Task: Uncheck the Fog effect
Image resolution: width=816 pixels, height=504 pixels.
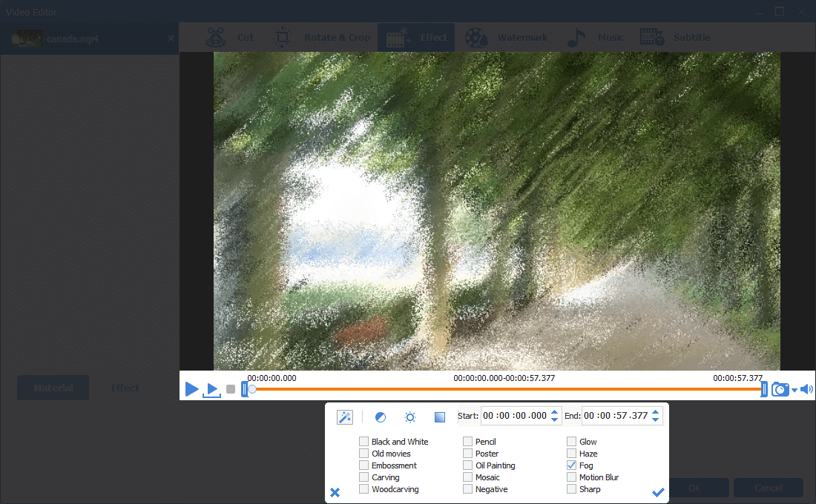Action: (x=571, y=465)
